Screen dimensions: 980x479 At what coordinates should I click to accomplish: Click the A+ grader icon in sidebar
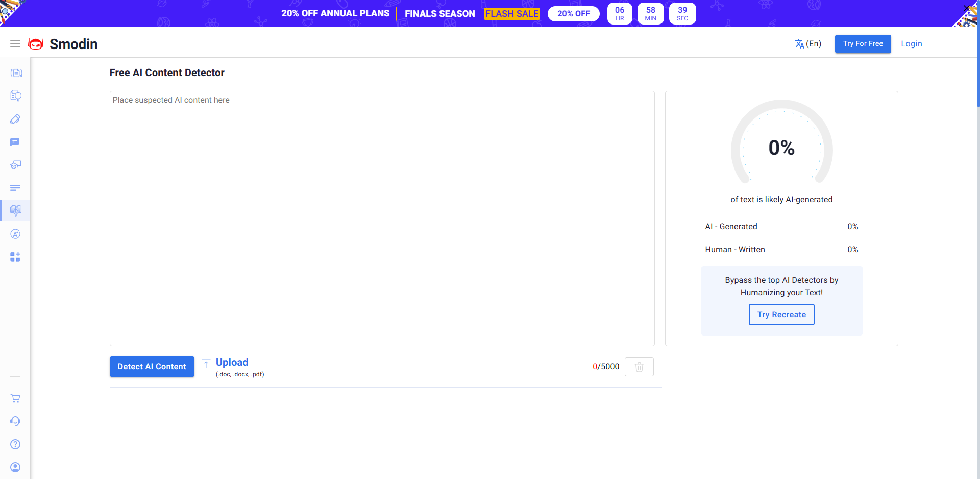[x=15, y=234]
